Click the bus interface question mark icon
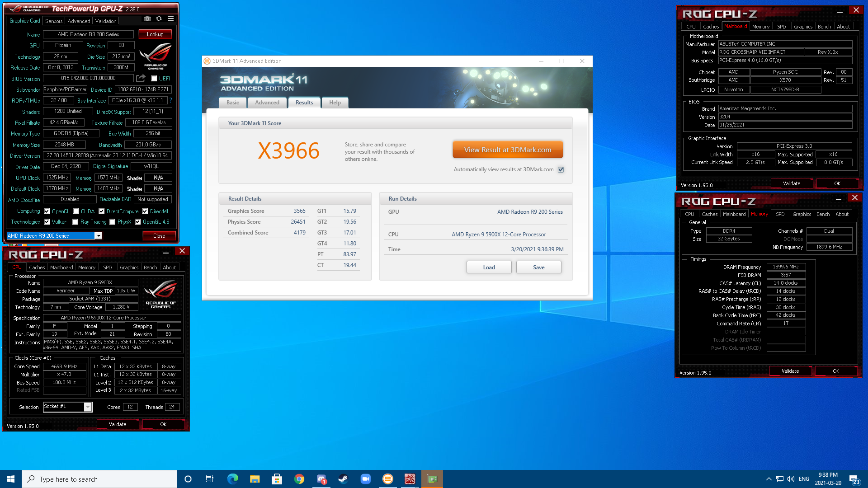The height and width of the screenshot is (488, 868). [x=170, y=100]
